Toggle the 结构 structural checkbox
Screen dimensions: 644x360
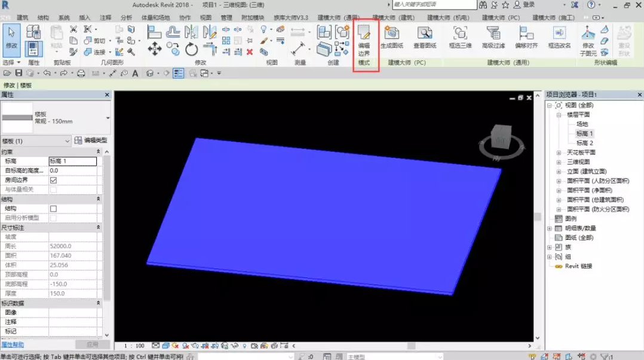click(53, 208)
